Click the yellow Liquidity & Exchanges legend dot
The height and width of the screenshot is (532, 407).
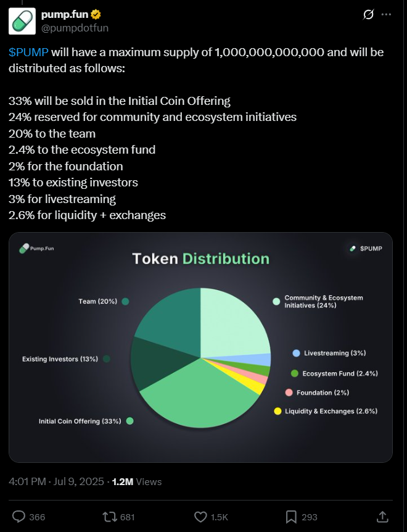[277, 411]
